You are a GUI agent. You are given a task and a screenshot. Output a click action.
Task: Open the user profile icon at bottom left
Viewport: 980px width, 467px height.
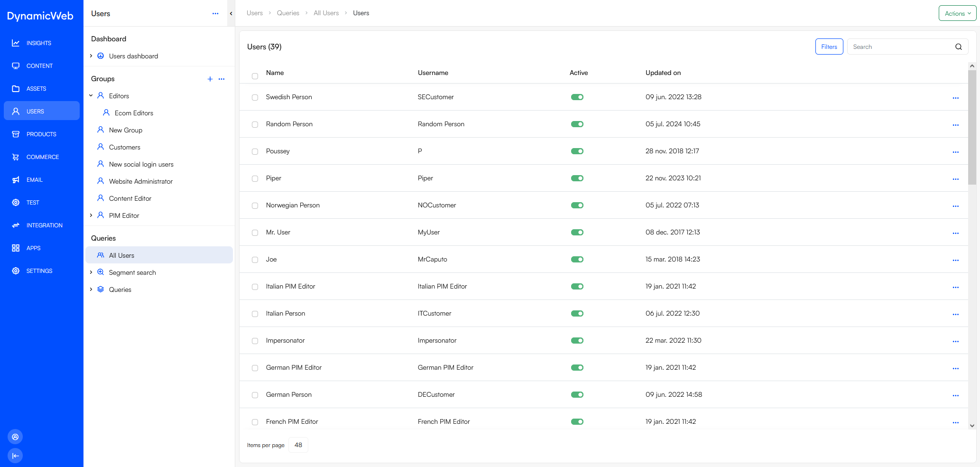15,437
